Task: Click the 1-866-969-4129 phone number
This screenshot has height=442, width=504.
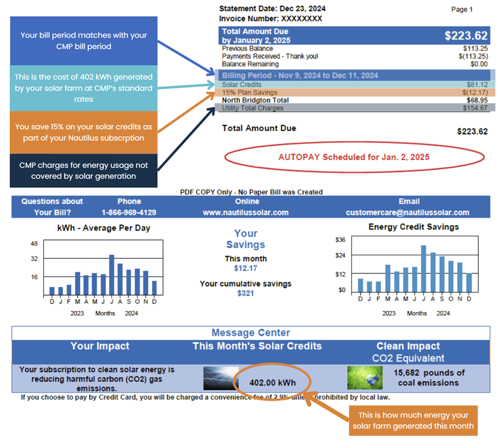Action: coord(129,212)
